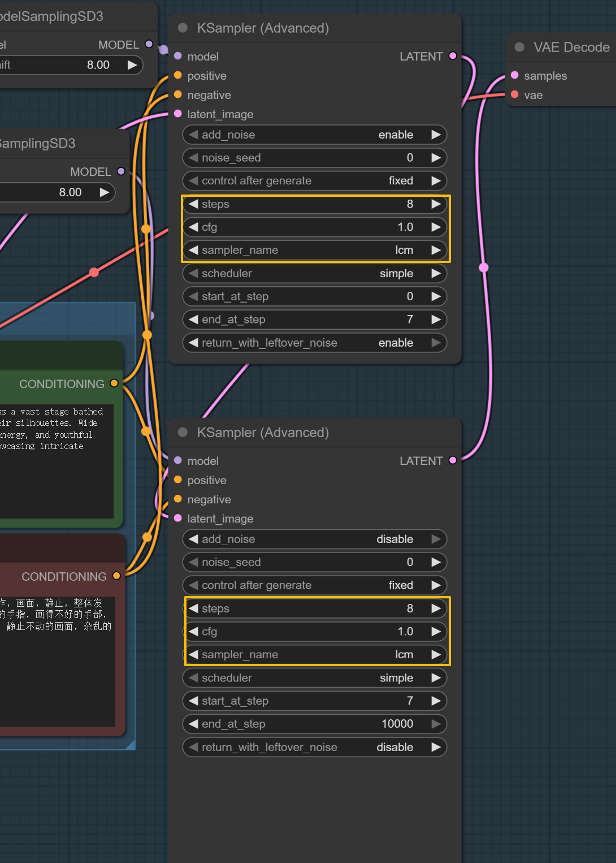The image size is (616, 863).
Task: Increase shift 8.00 in upper ModelSamplingSD3 node
Action: [132, 65]
